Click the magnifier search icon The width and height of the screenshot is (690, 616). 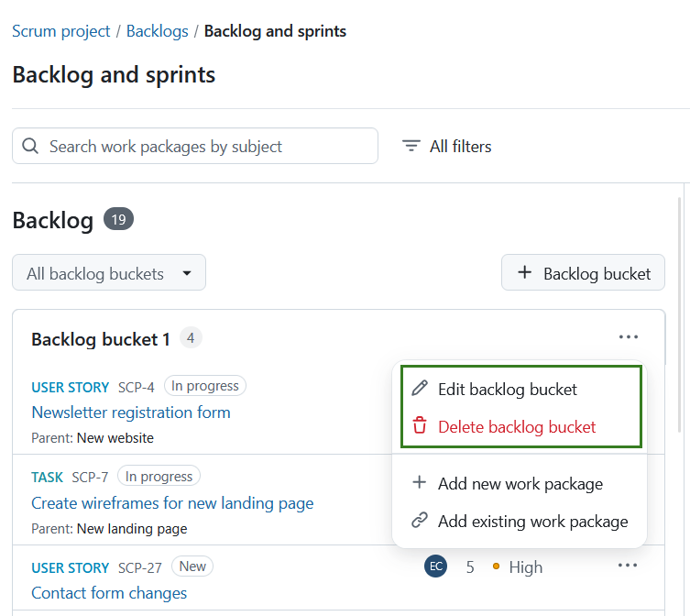30,146
